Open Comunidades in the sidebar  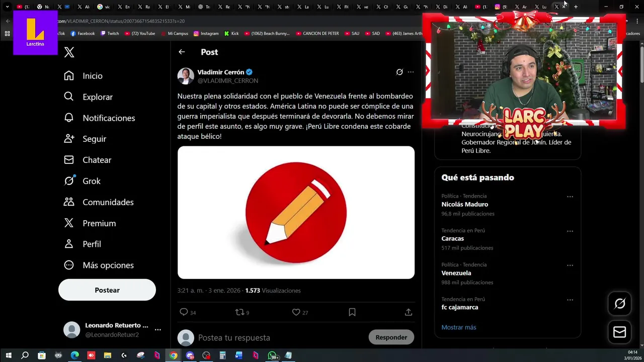click(x=99, y=202)
